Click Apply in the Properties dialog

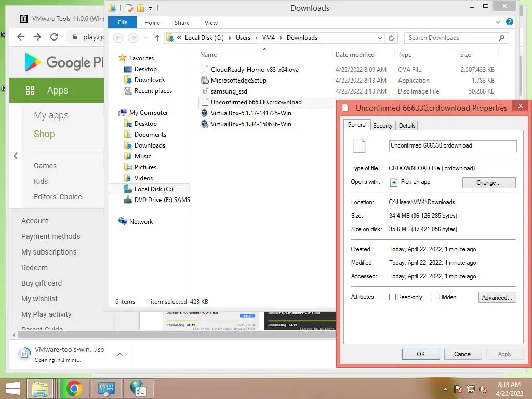pyautogui.click(x=504, y=354)
